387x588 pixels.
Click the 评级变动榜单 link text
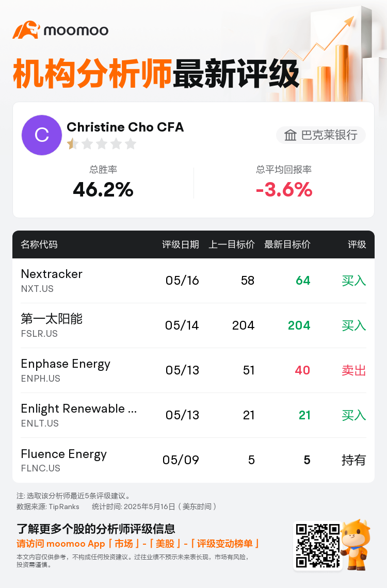(224, 544)
